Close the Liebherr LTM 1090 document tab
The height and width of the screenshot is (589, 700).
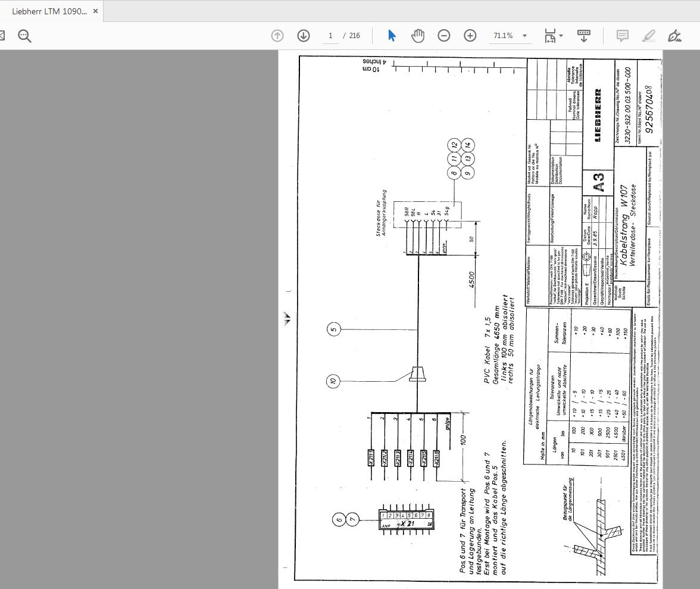(x=95, y=10)
